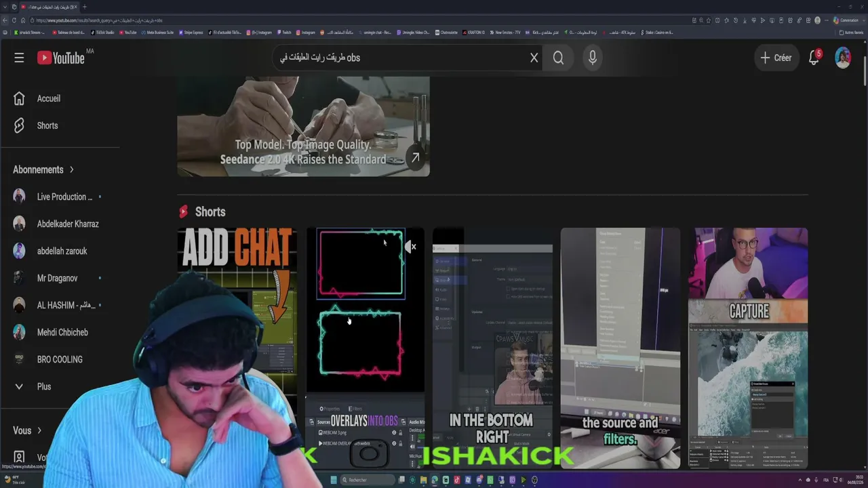This screenshot has width=868, height=488.
Task: Open TikTok from the taskbar
Action: click(457, 480)
